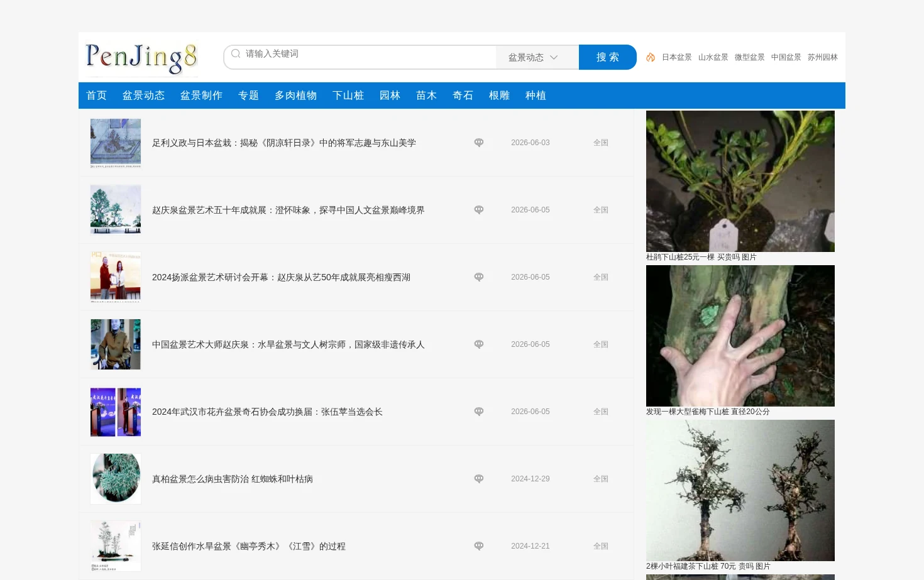
Task: Open the 盆景制作 navigation menu item
Action: [202, 96]
